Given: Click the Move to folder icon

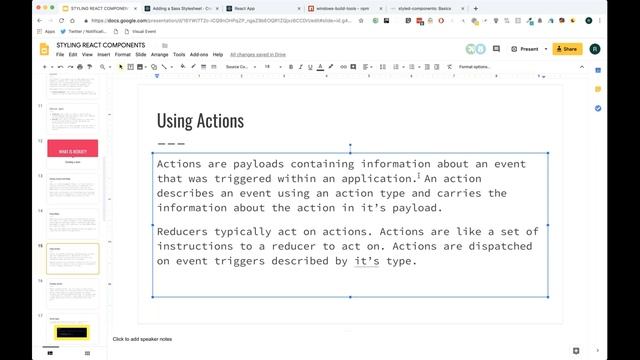Looking at the screenshot, I should pos(165,45).
